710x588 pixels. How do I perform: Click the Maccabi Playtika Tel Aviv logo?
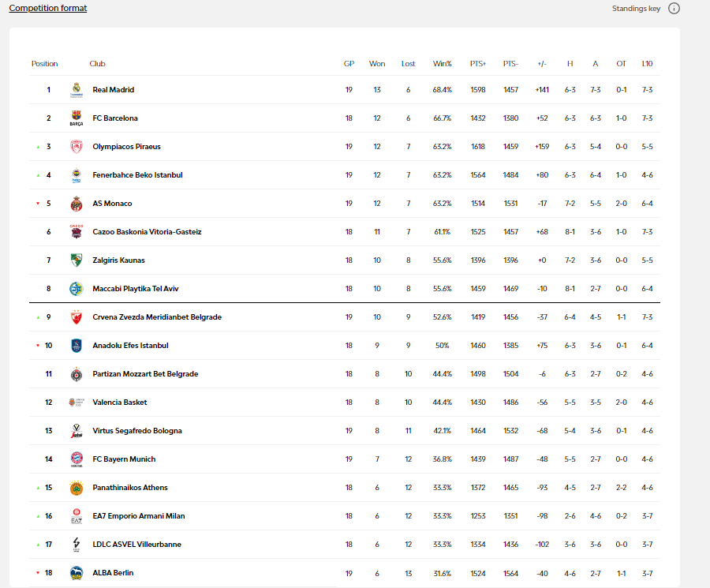tap(76, 289)
